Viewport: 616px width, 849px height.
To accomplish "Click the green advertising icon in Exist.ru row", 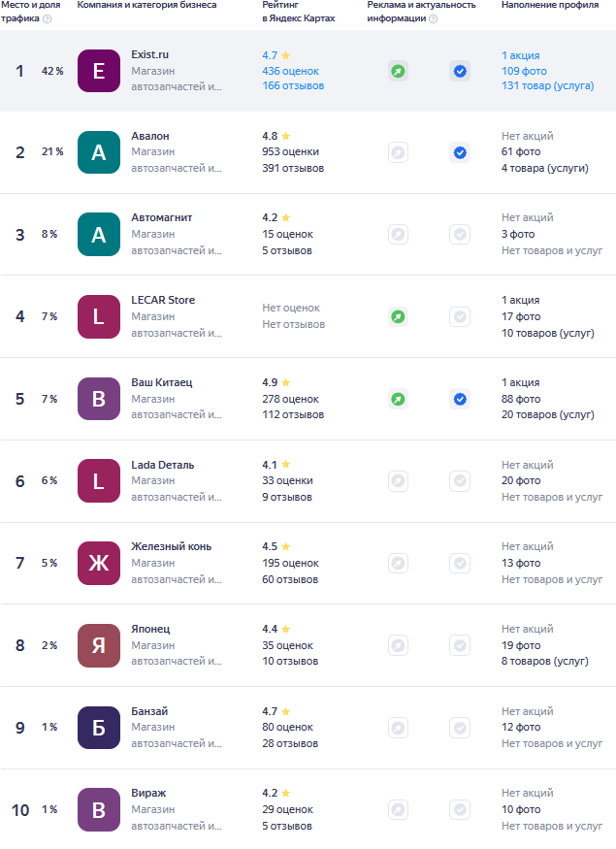I will [398, 71].
